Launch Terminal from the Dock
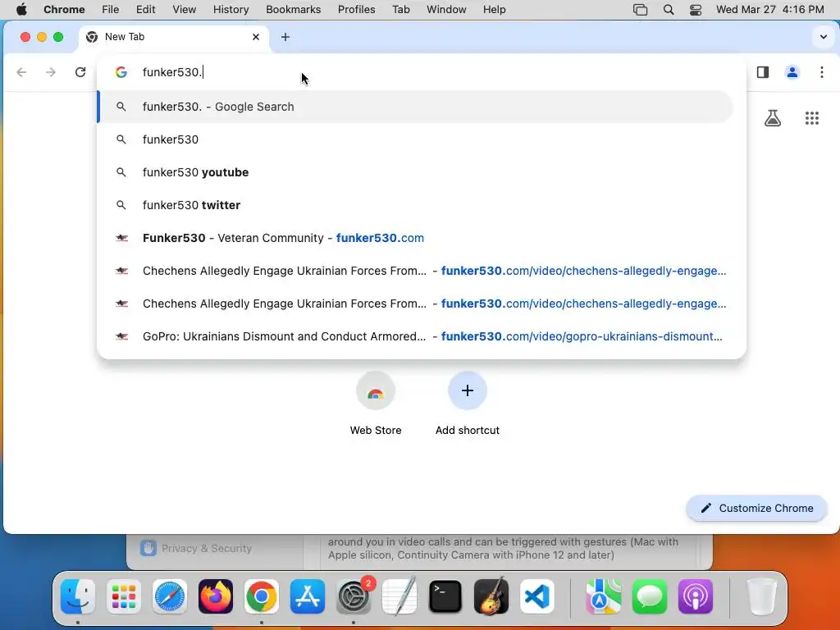The image size is (840, 630). pyautogui.click(x=445, y=596)
